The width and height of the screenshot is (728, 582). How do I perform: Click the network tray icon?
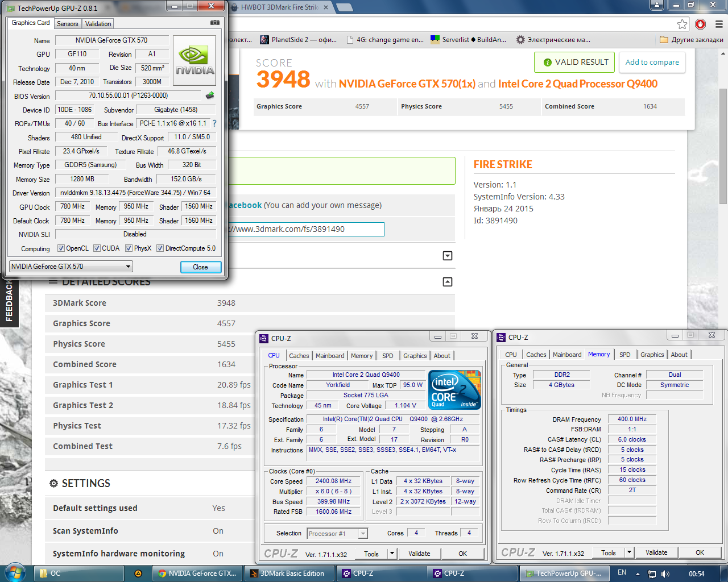click(652, 574)
